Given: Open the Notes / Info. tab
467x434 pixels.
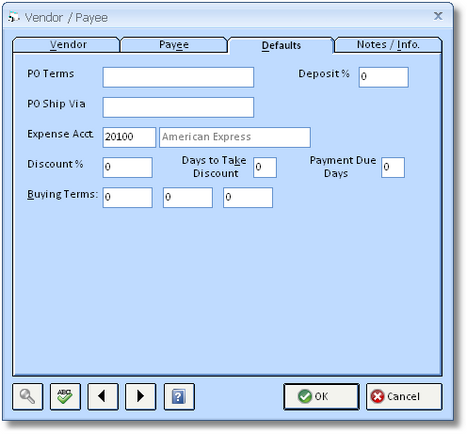Looking at the screenshot, I should coord(388,45).
